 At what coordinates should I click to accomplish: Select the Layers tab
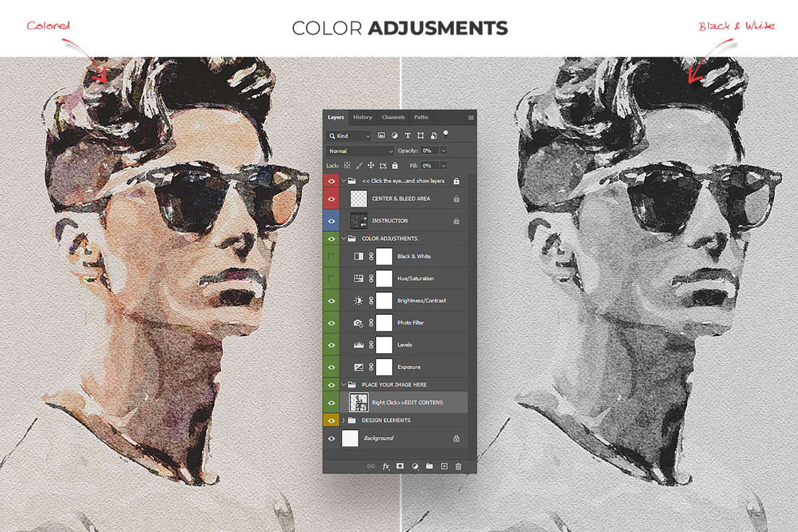(336, 118)
